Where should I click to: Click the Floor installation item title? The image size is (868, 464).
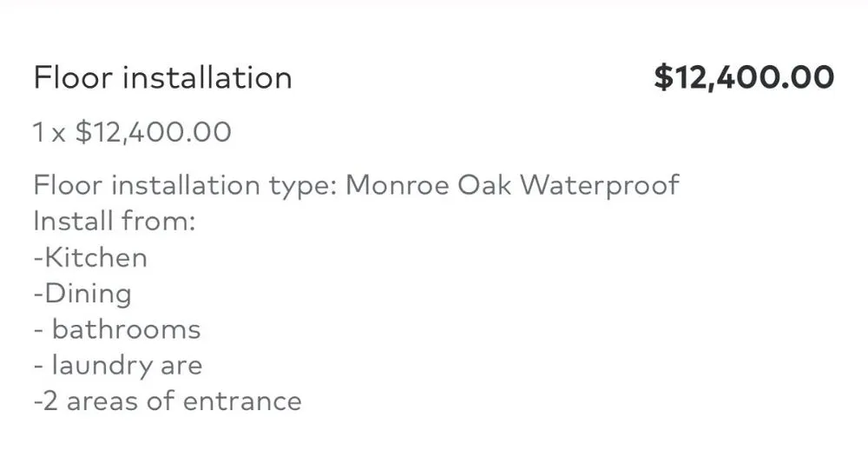162,78
